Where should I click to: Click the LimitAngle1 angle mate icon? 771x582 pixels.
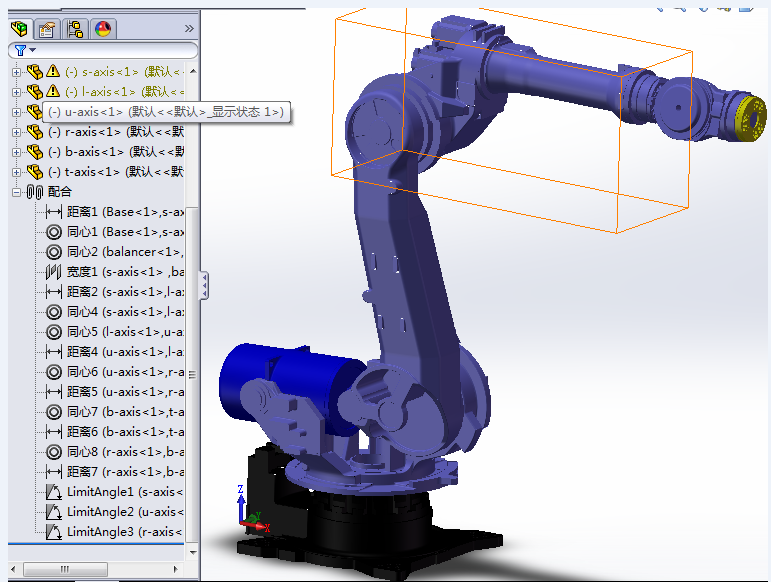coord(54,492)
